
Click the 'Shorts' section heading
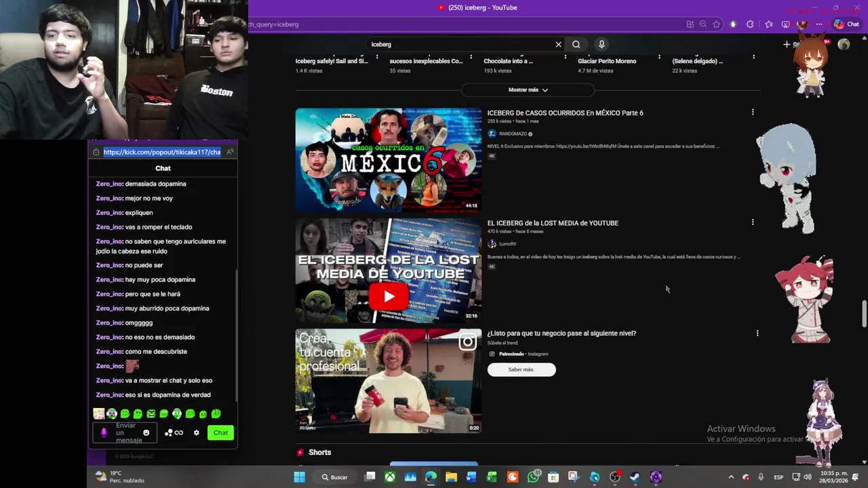tap(319, 452)
